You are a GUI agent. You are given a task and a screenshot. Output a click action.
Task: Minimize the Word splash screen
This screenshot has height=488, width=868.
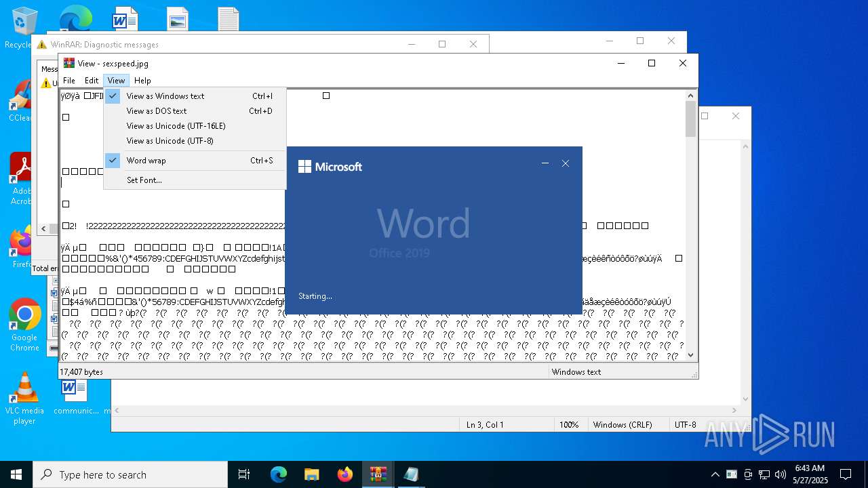545,163
